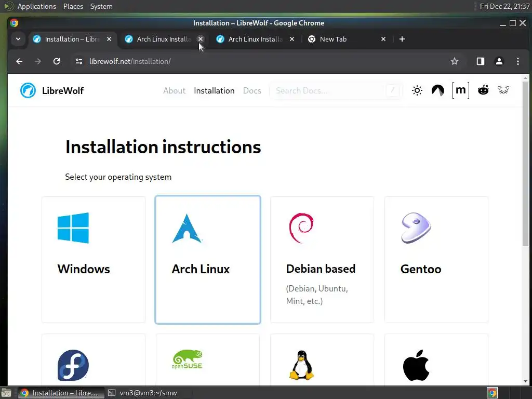Click the Windows logo icon
The height and width of the screenshot is (399, 532).
(x=73, y=228)
